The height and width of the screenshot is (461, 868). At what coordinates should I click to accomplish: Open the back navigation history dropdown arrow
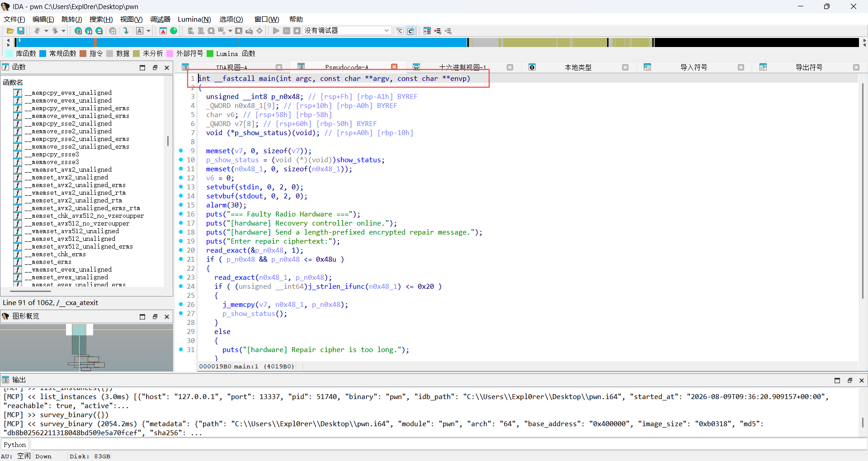click(x=46, y=31)
